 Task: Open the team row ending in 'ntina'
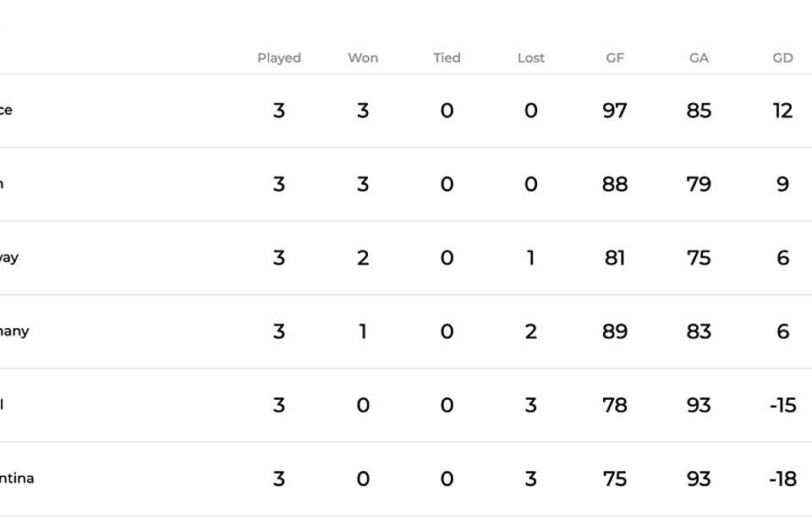click(x=406, y=479)
